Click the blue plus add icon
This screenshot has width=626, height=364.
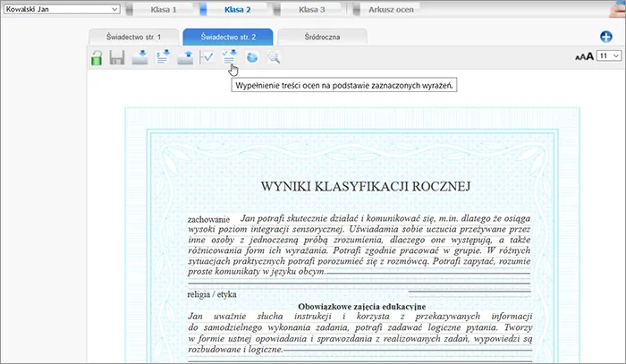(605, 37)
